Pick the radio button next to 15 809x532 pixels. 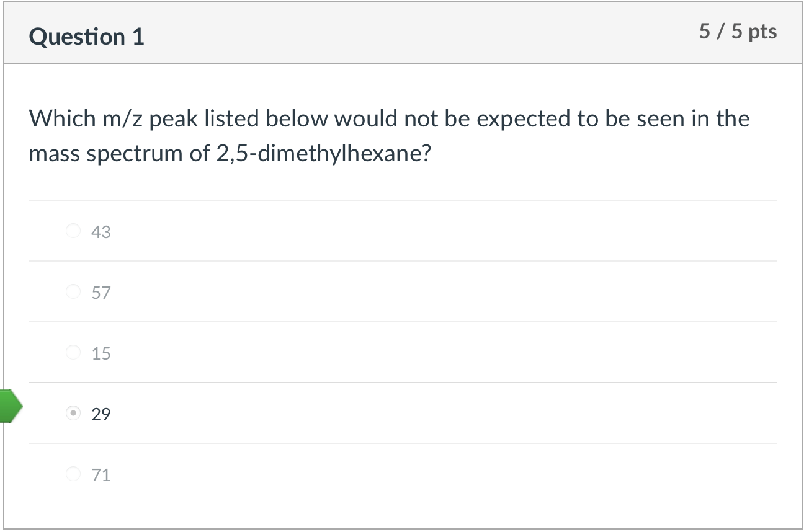pyautogui.click(x=73, y=353)
